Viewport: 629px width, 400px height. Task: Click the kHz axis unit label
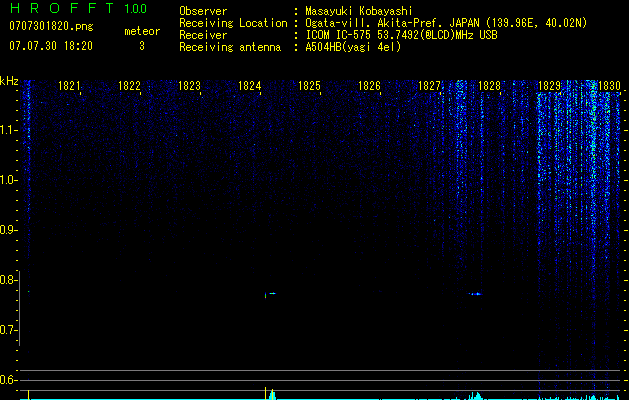click(x=9, y=81)
